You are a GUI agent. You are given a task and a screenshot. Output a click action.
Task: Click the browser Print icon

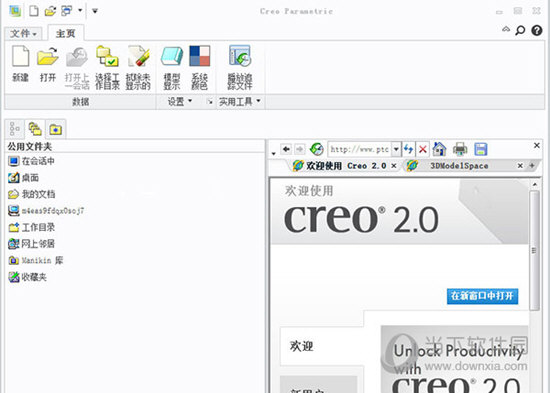pyautogui.click(x=460, y=149)
